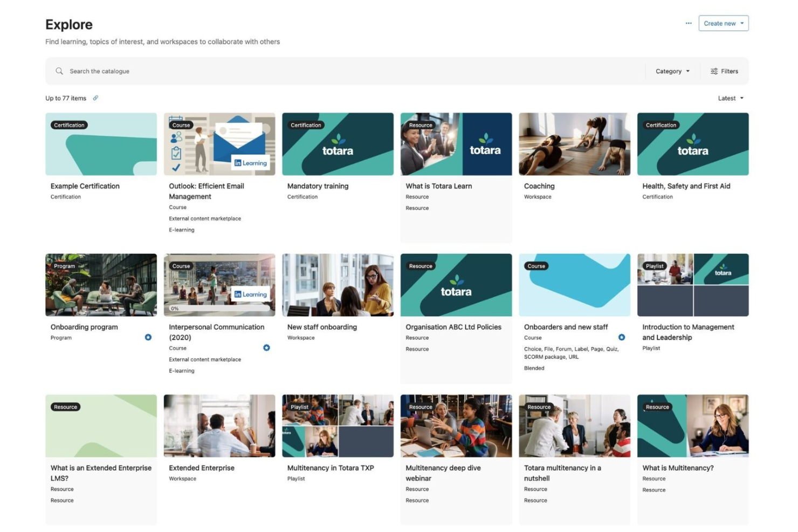Click the copy link icon beside "Up to 77 items"
Screen dimensions: 798x532
coord(96,98)
